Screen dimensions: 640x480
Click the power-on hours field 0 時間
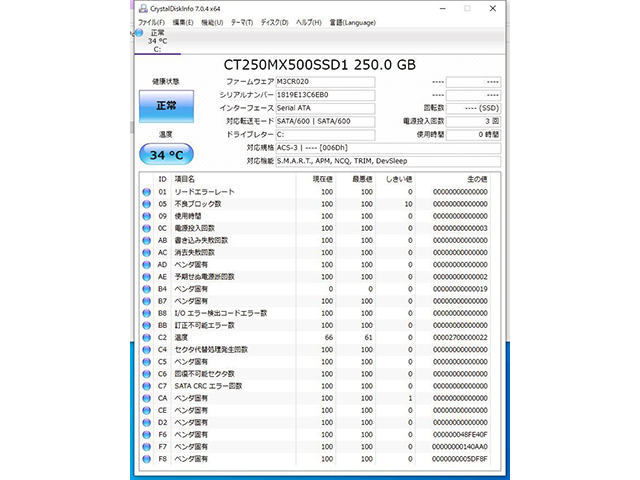click(x=473, y=134)
